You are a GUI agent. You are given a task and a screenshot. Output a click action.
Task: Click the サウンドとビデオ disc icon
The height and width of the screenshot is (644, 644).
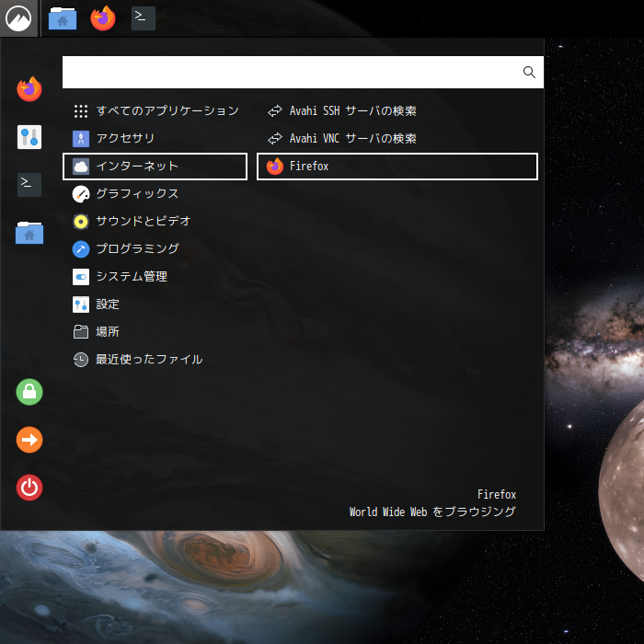point(81,222)
